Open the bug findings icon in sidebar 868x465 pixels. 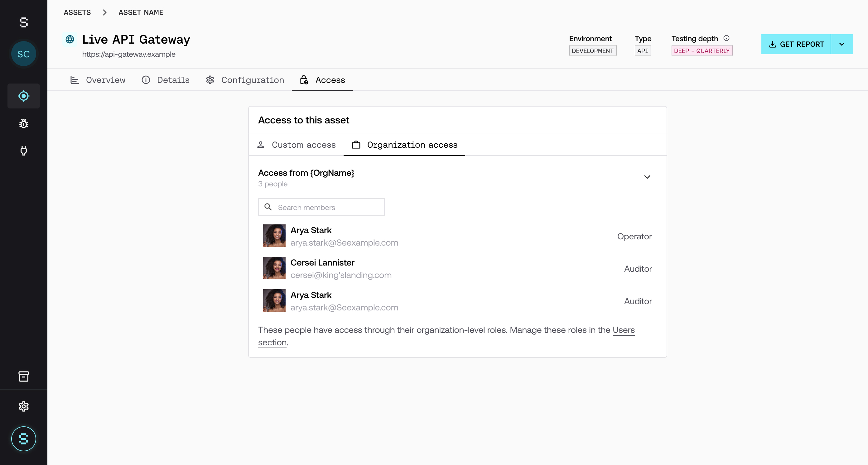[x=24, y=123]
